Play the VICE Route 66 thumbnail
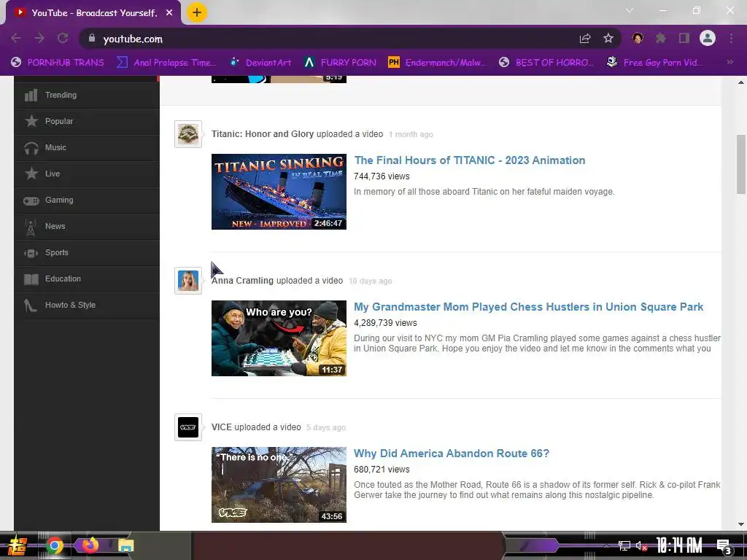Screen dimensions: 747x560 (279, 485)
